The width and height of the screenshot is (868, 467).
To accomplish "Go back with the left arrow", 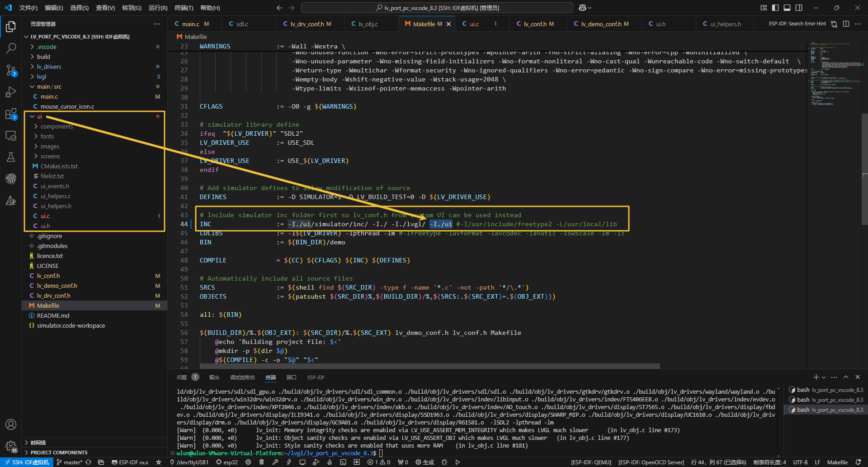I will click(279, 8).
